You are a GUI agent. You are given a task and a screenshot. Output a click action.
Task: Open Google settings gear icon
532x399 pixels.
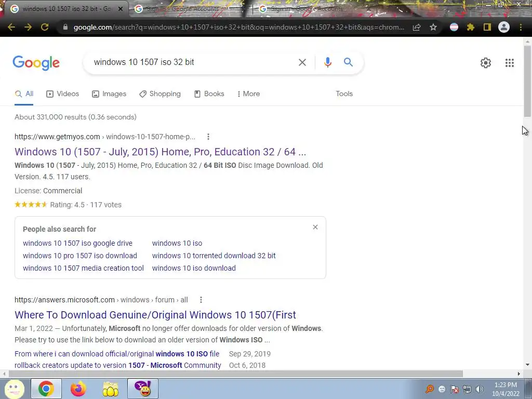(x=486, y=63)
